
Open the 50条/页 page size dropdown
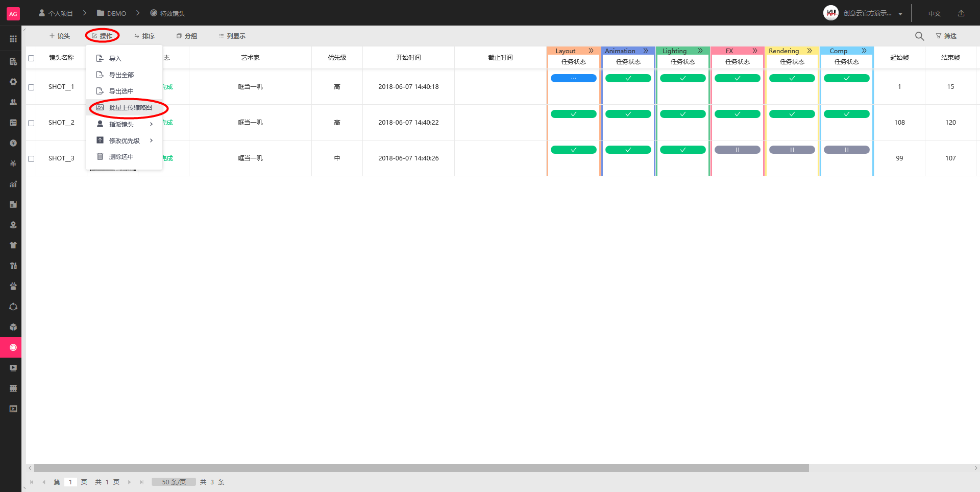tap(174, 482)
